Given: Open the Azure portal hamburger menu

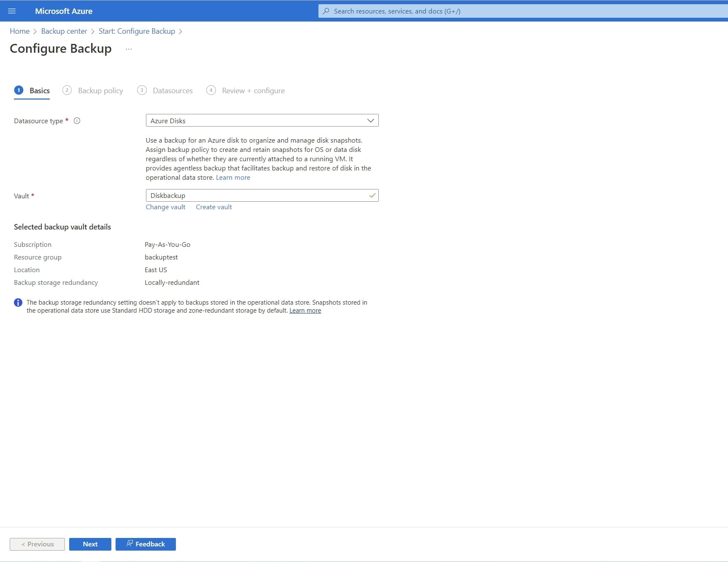Looking at the screenshot, I should (x=12, y=11).
